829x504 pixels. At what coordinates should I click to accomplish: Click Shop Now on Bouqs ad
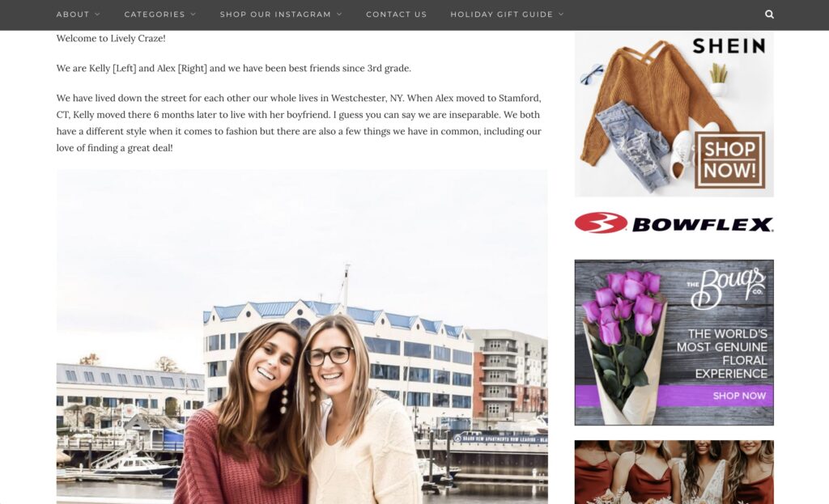click(x=739, y=396)
